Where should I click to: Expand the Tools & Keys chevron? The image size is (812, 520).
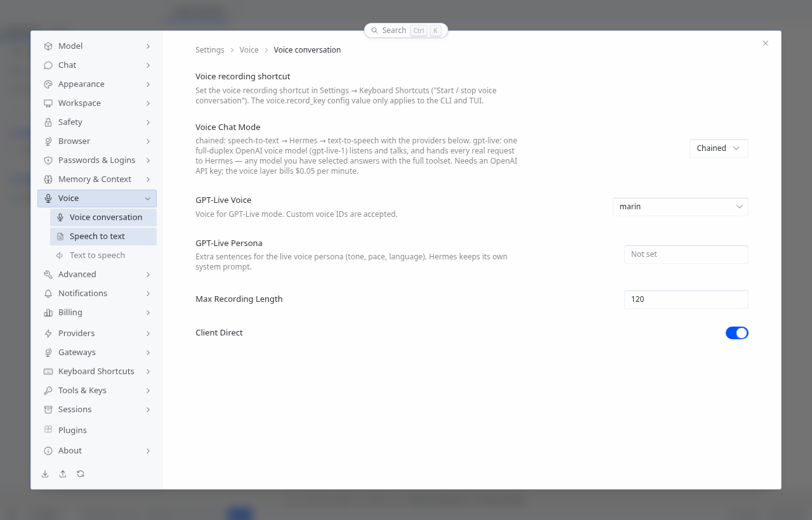tap(148, 391)
